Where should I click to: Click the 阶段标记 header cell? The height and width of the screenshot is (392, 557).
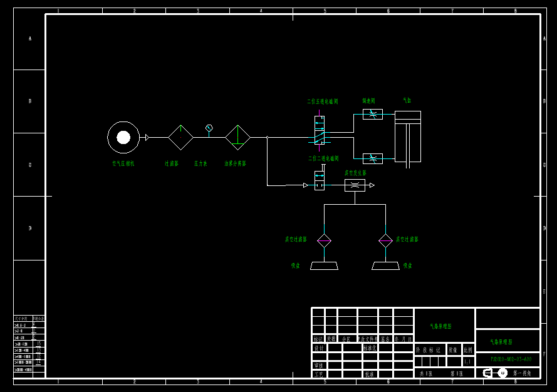430,350
